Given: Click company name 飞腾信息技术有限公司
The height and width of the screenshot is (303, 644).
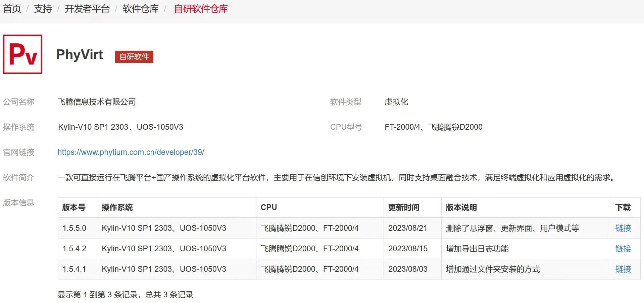Looking at the screenshot, I should 97,102.
